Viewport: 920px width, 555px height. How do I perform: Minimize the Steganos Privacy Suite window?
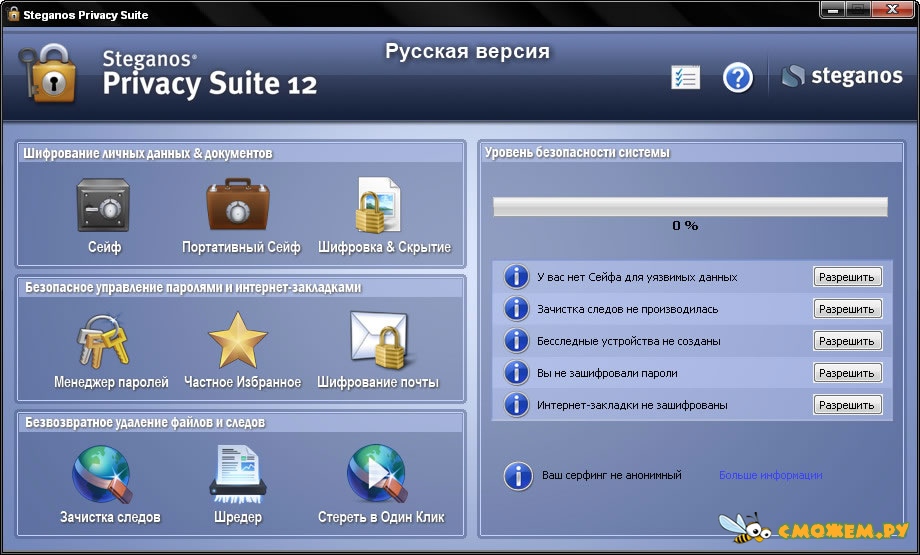834,9
